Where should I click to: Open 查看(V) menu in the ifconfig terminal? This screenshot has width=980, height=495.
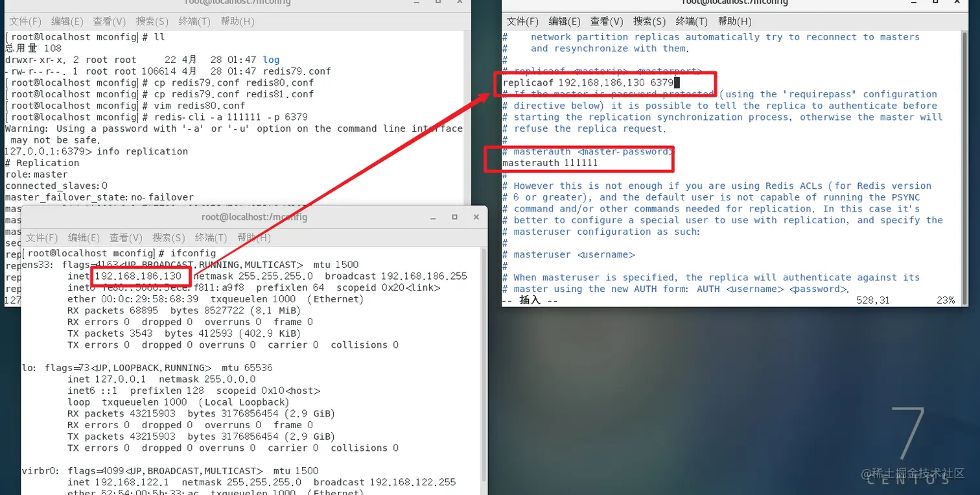tap(126, 238)
